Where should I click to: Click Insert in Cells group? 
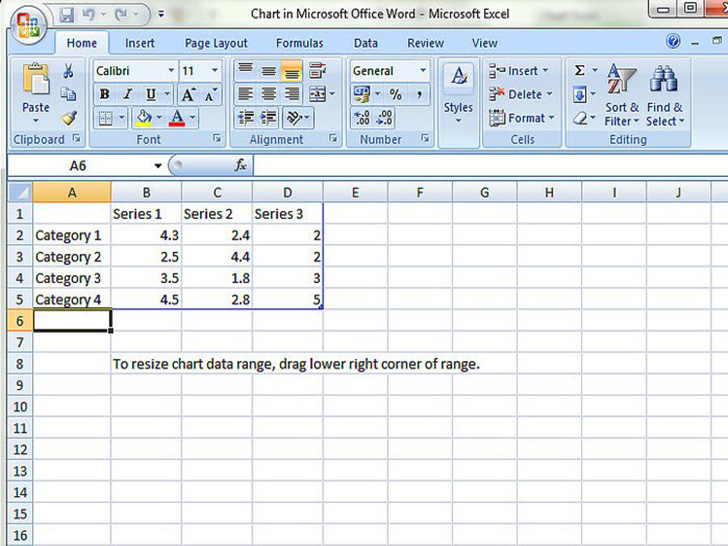click(x=519, y=71)
